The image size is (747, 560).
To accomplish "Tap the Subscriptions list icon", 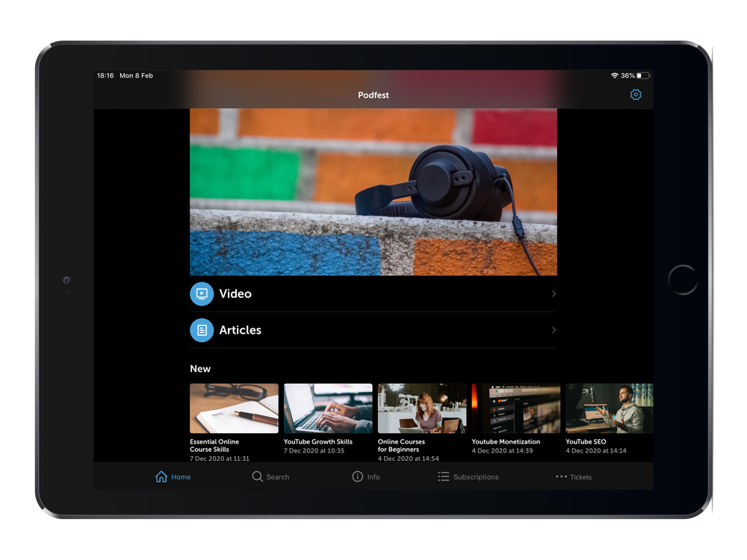I will click(x=444, y=476).
